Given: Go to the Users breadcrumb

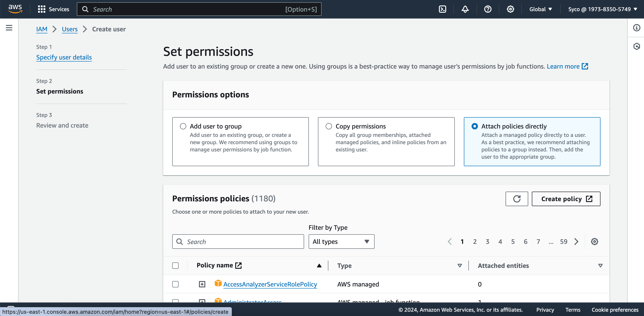Looking at the screenshot, I should (70, 29).
